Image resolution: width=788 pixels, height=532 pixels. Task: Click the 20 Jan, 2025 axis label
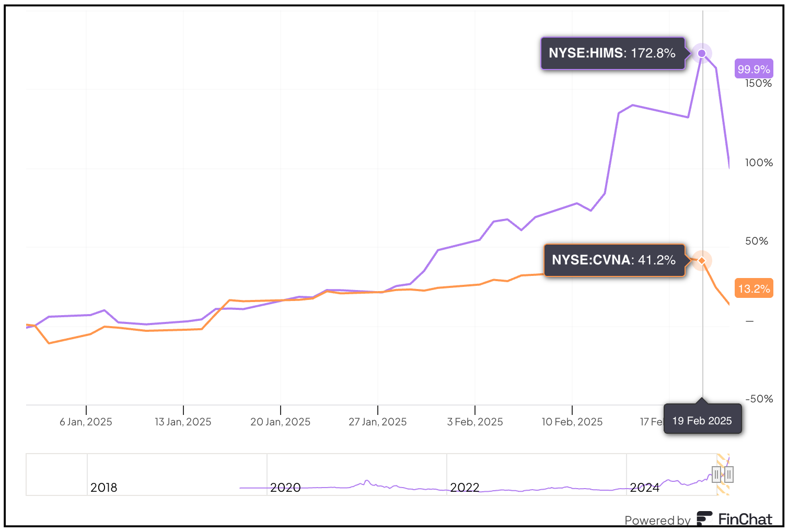(x=280, y=422)
